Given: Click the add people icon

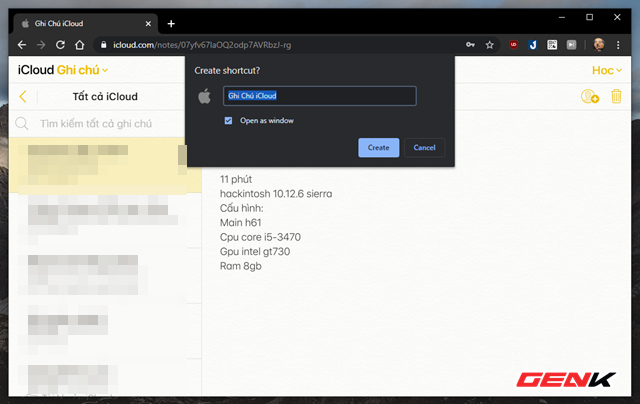Looking at the screenshot, I should (589, 97).
